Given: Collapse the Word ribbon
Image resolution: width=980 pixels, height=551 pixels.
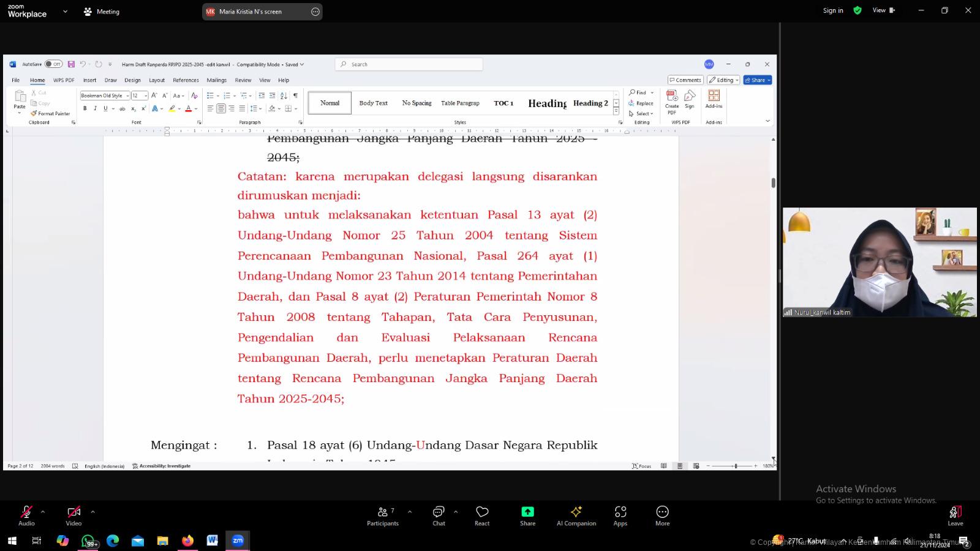Looking at the screenshot, I should 767,121.
